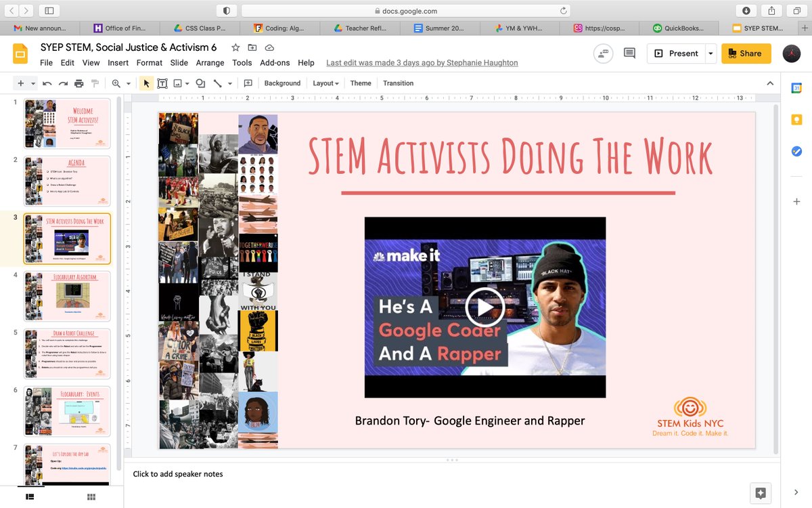Click the zoom magnifier icon

coord(116,83)
